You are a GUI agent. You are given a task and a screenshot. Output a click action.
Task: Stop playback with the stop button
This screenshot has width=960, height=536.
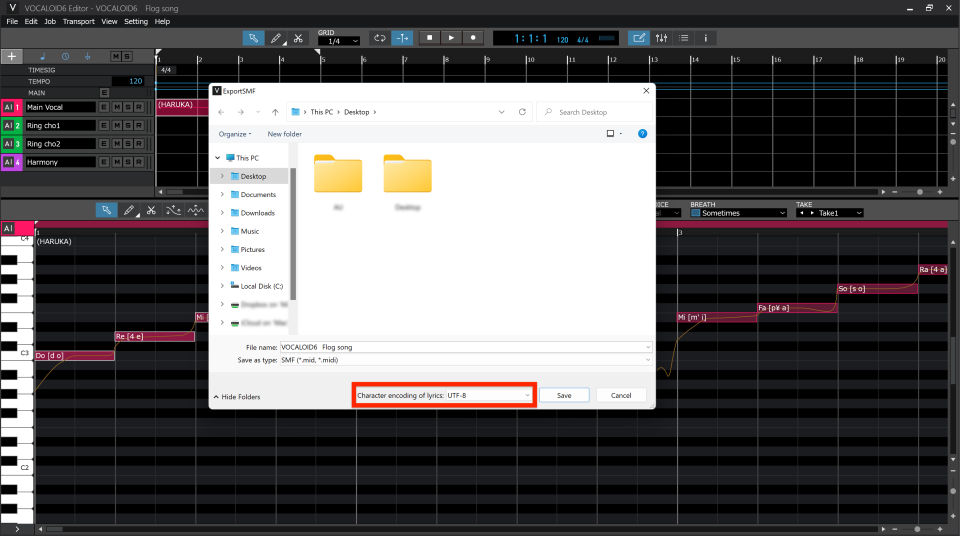click(429, 37)
